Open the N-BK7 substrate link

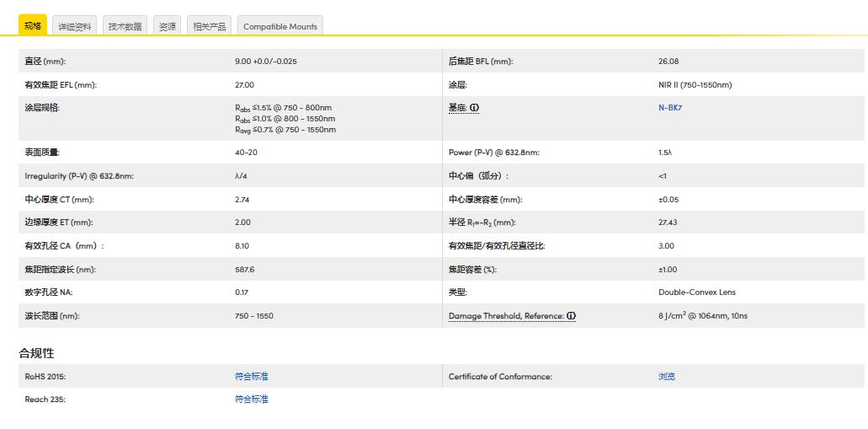tap(669, 108)
